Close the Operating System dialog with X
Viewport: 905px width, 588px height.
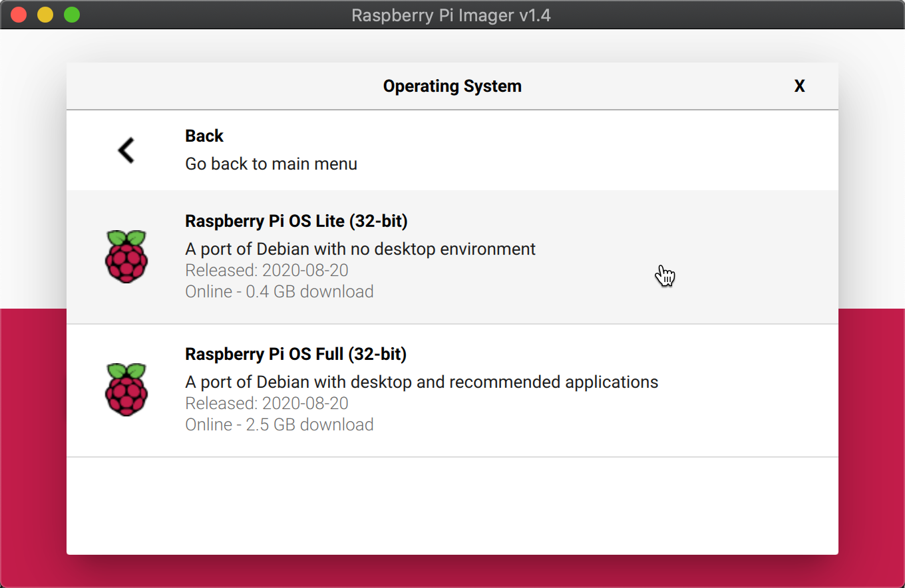point(799,86)
